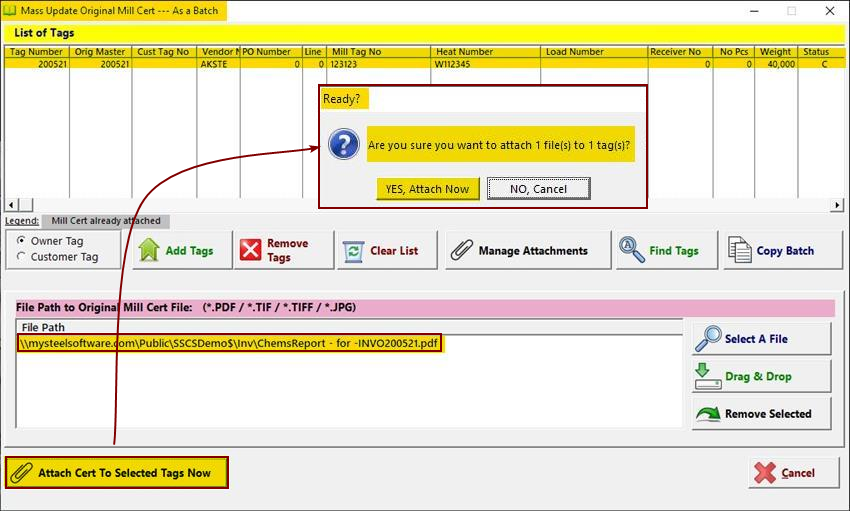The height and width of the screenshot is (511, 850).
Task: Click the paperclip Manage Attachments icon
Action: pos(462,250)
